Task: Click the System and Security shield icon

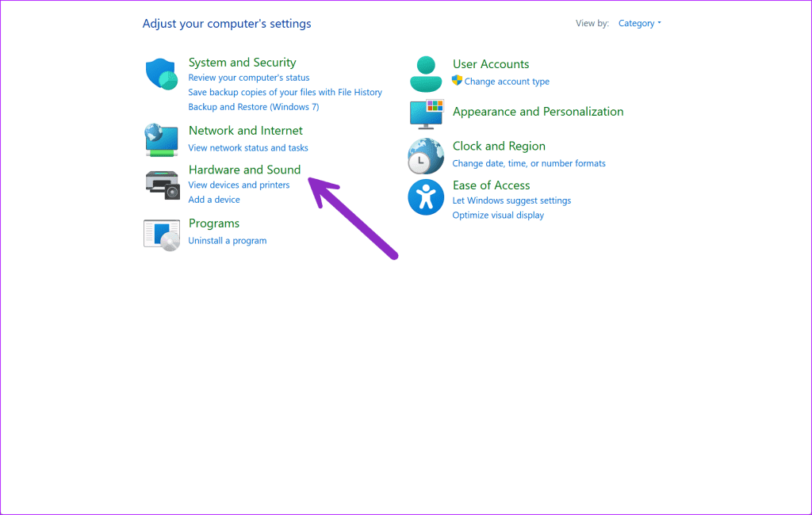Action: click(162, 74)
